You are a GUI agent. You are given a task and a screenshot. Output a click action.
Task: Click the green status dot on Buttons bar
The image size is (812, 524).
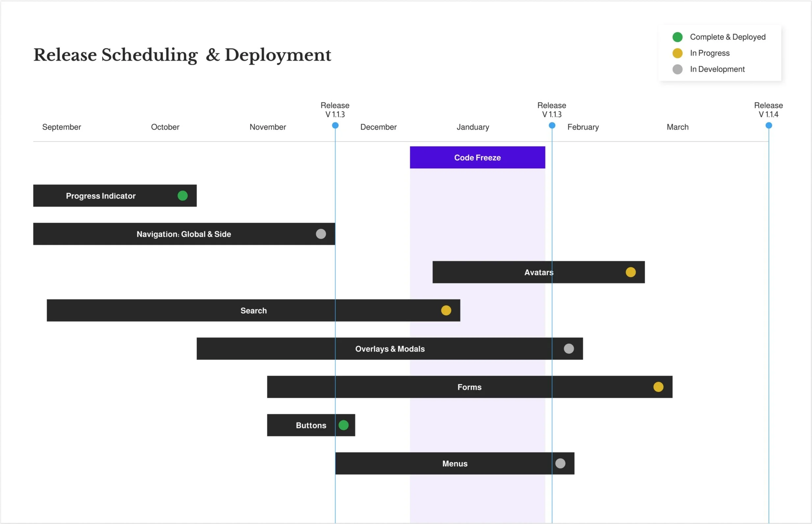pos(343,425)
